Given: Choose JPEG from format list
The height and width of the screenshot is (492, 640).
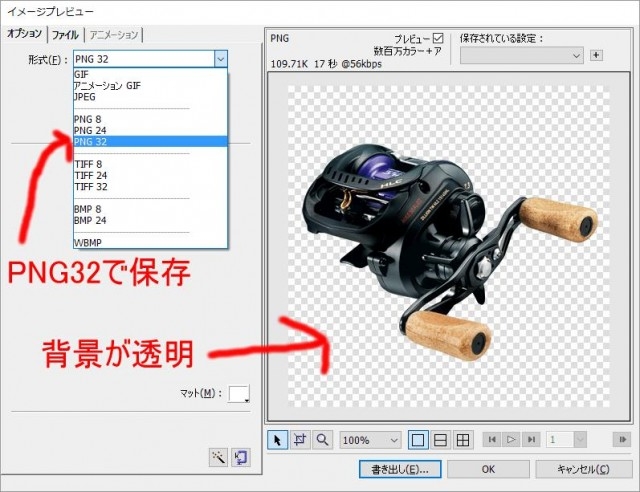Looking at the screenshot, I should [x=150, y=97].
